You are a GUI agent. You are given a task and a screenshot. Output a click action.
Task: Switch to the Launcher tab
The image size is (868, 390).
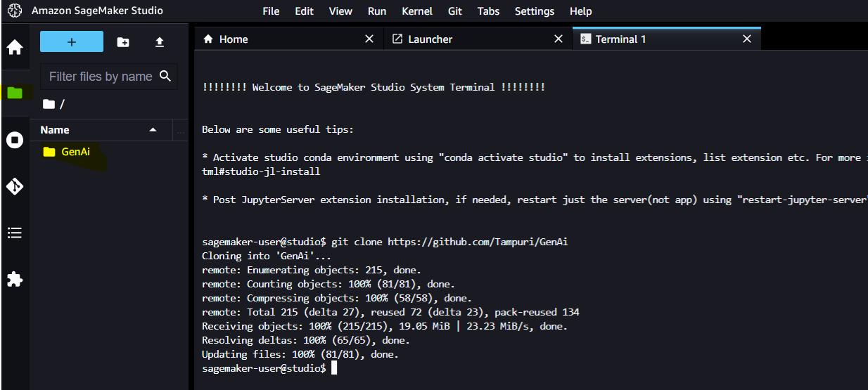[478, 39]
